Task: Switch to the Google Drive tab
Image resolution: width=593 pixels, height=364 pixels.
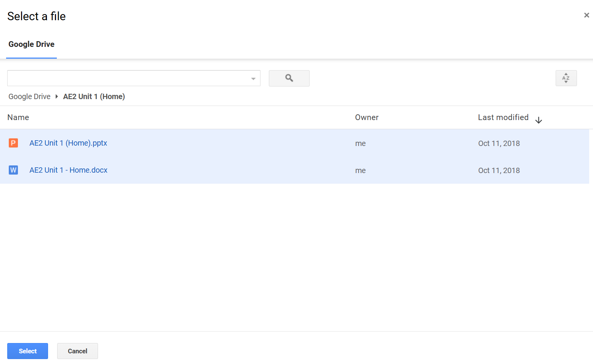Action: click(31, 44)
